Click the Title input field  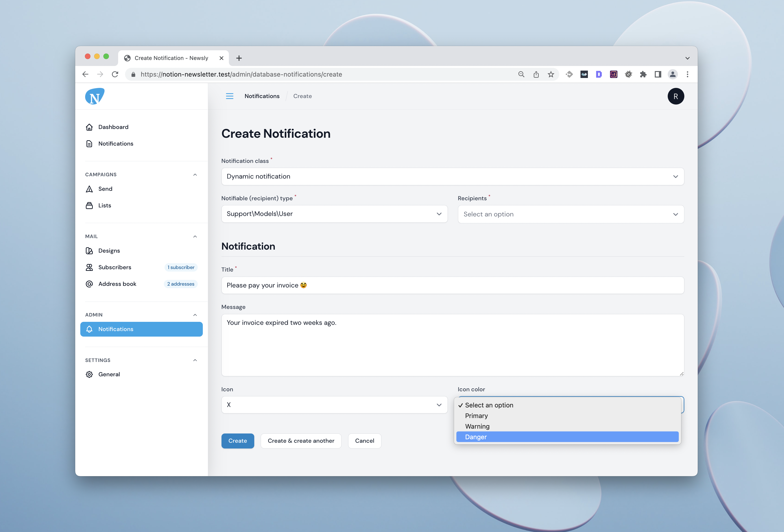tap(452, 285)
